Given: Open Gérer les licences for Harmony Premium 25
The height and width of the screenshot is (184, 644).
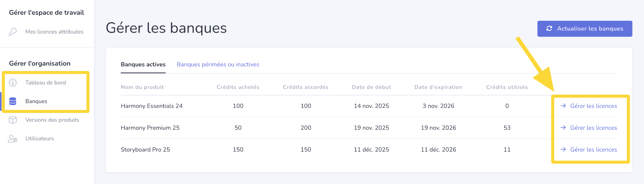Looking at the screenshot, I should point(593,128).
